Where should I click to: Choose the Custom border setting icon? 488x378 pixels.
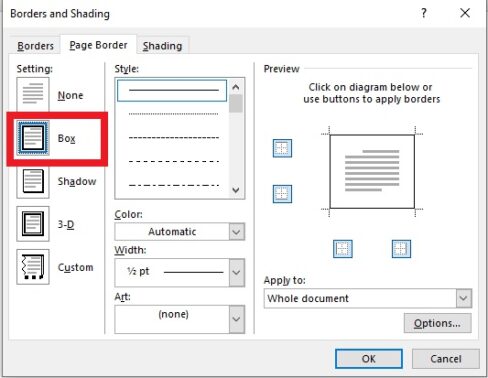(33, 267)
